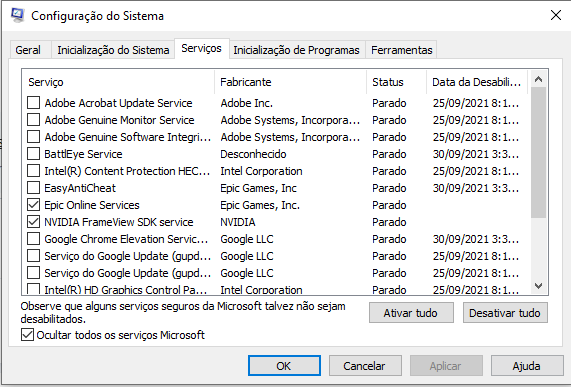Click the Desativar tudo button
Viewport: 571px width, 387px height.
[505, 313]
